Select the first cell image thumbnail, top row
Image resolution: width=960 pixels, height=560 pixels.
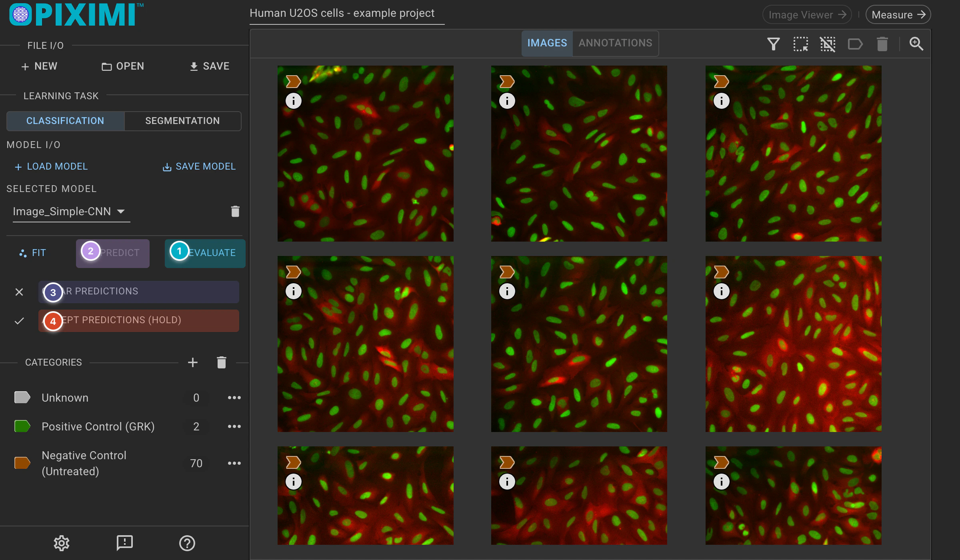tap(366, 154)
